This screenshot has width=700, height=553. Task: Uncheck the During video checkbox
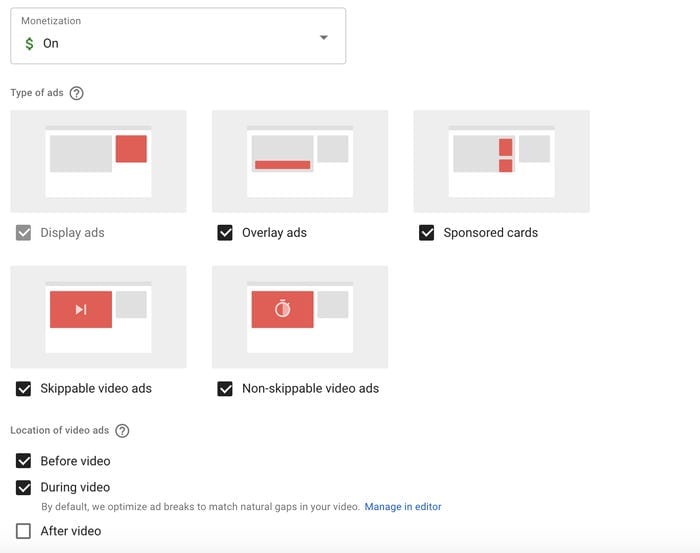point(23,487)
